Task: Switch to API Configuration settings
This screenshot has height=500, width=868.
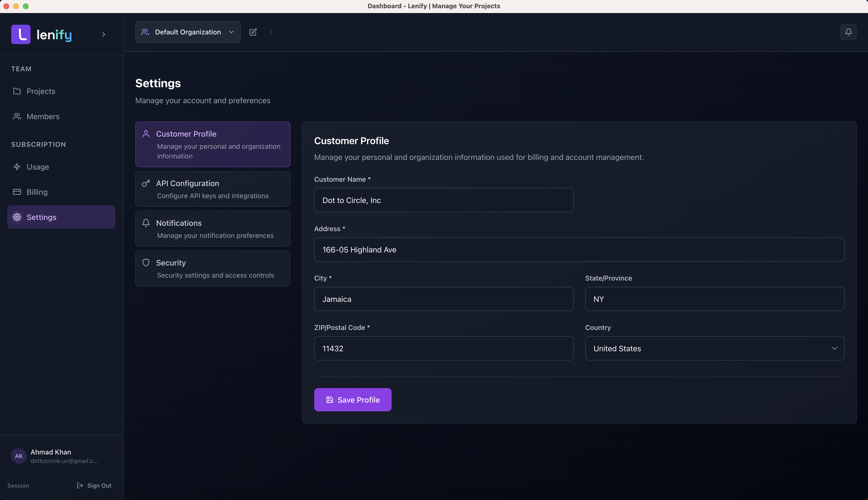Action: (x=212, y=189)
